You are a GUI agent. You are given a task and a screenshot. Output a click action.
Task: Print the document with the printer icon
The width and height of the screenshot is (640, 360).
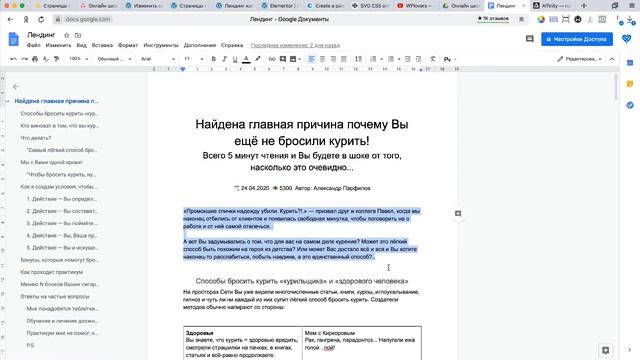35,59
